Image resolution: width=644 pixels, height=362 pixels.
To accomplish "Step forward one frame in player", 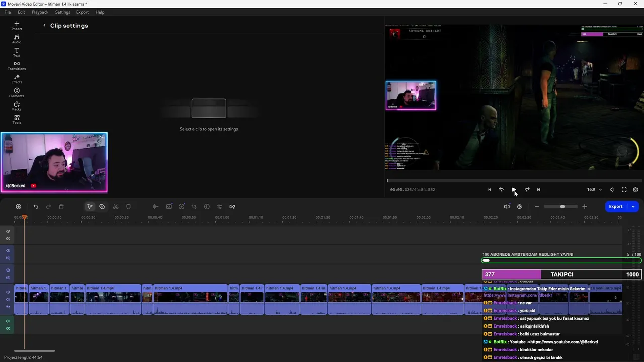I will pos(527,190).
